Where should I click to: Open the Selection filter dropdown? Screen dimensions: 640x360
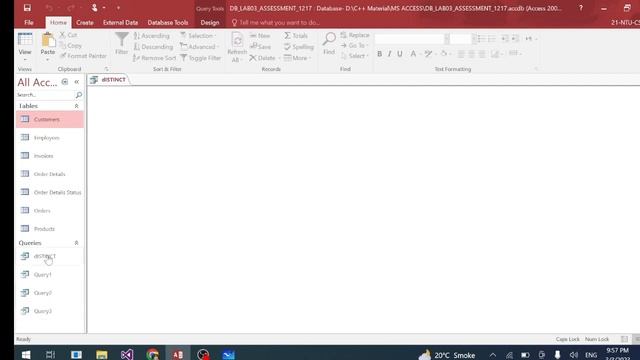(x=198, y=36)
